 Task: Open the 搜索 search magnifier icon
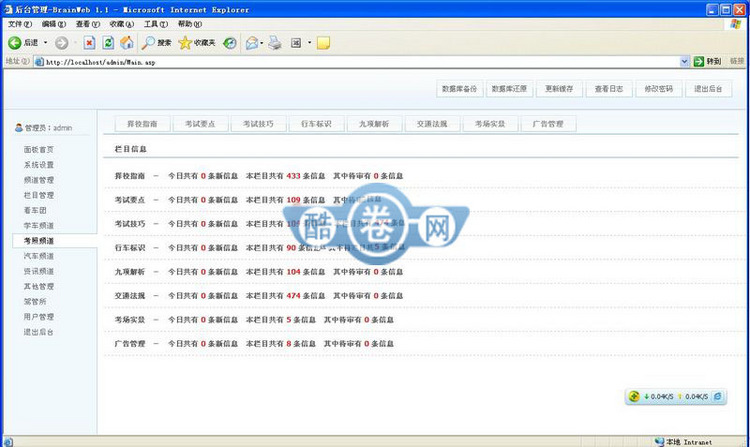click(148, 43)
